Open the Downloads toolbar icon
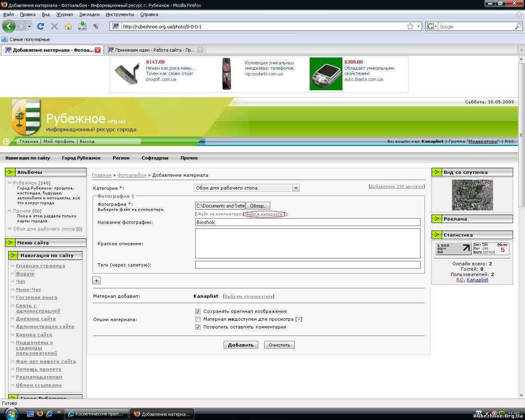Screen dimensions: 525x420 [82, 26]
